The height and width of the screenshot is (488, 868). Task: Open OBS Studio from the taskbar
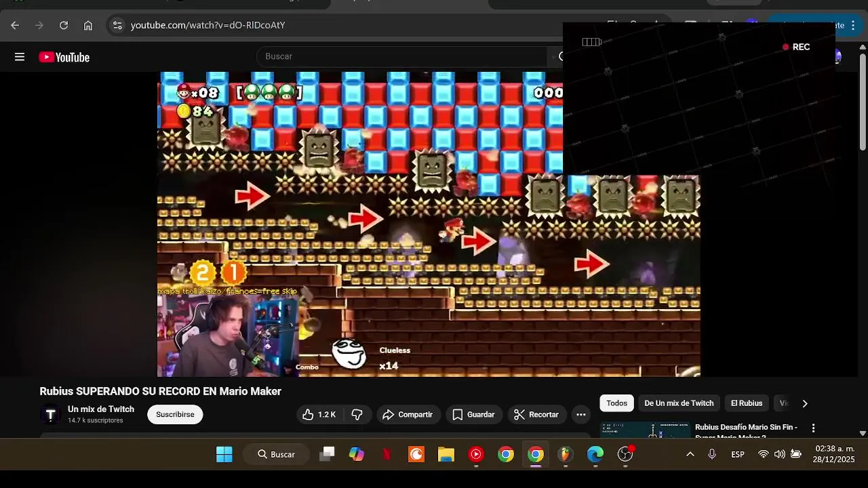(x=625, y=454)
